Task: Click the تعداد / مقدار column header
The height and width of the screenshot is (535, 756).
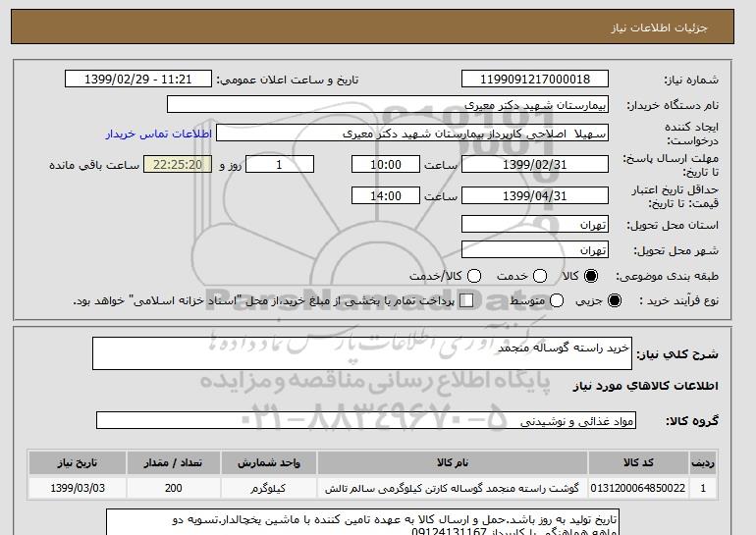Action: [174, 462]
